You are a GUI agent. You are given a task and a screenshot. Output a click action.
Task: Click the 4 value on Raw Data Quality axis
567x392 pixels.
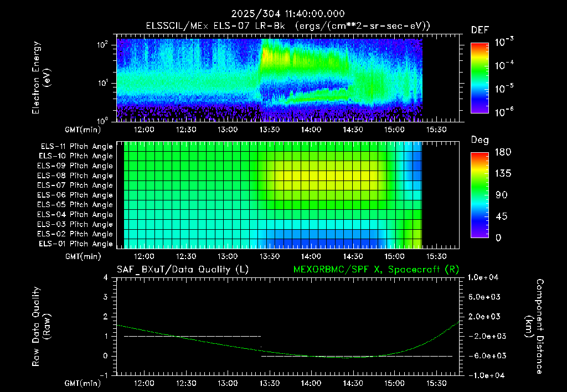coord(105,277)
